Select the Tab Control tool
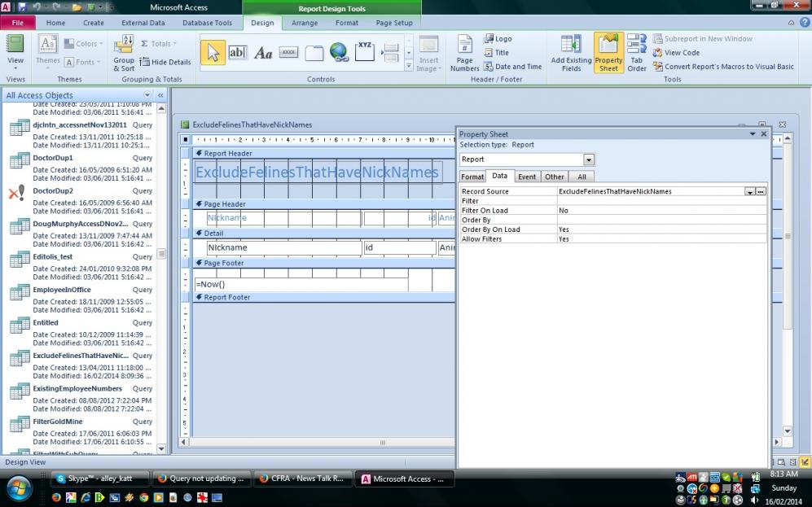812x507 pixels. click(314, 53)
